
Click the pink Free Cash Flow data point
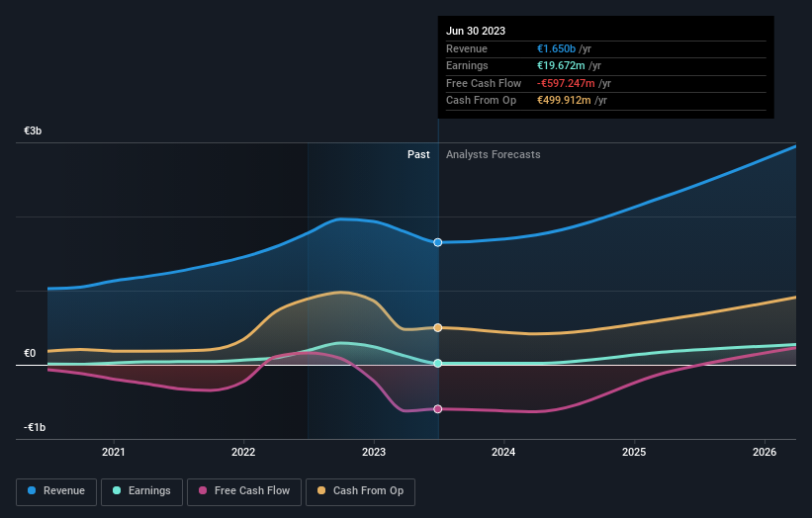click(x=438, y=409)
